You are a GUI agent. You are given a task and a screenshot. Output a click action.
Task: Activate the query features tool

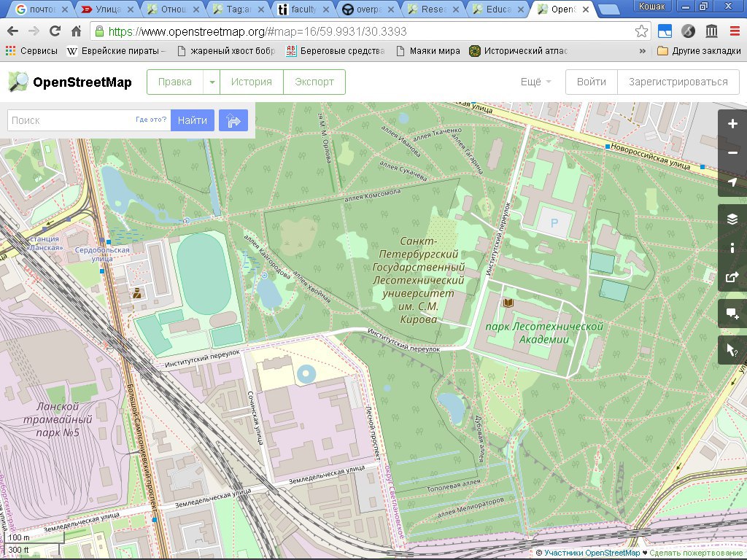click(x=732, y=350)
